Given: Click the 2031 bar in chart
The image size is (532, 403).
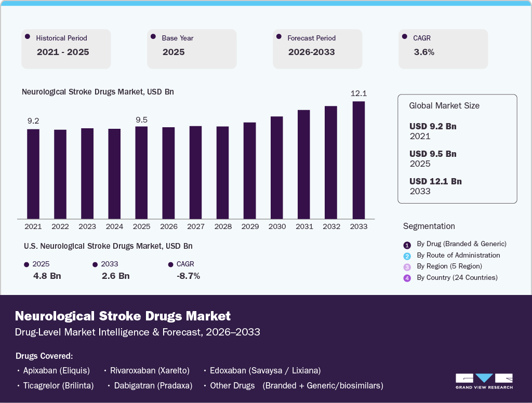Looking at the screenshot, I should [x=304, y=165].
